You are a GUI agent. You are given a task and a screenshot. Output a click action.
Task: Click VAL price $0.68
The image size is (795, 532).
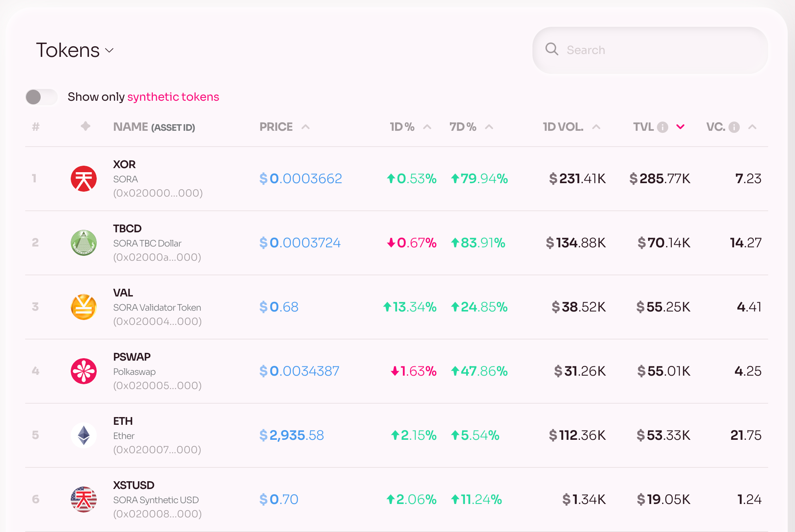click(x=279, y=307)
